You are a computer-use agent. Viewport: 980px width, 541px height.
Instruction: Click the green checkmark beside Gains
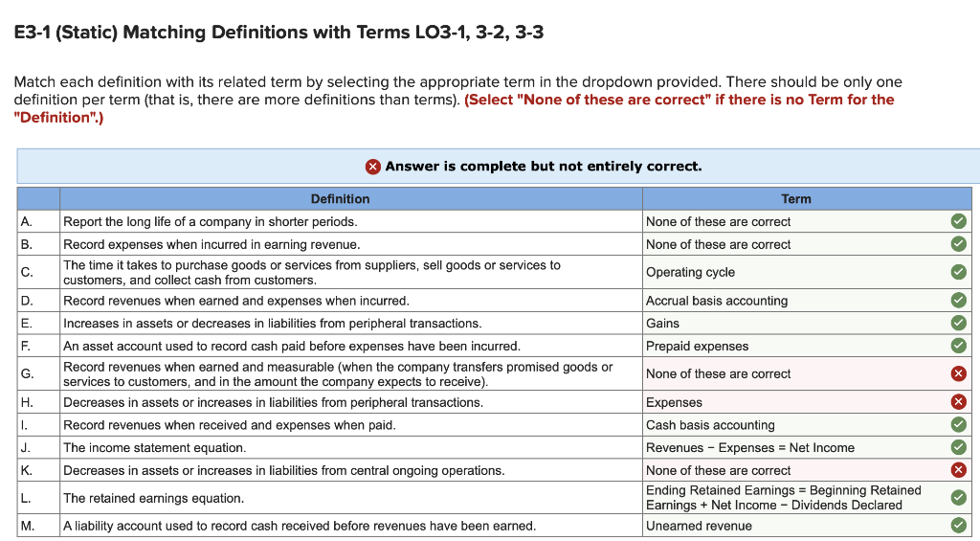click(958, 323)
